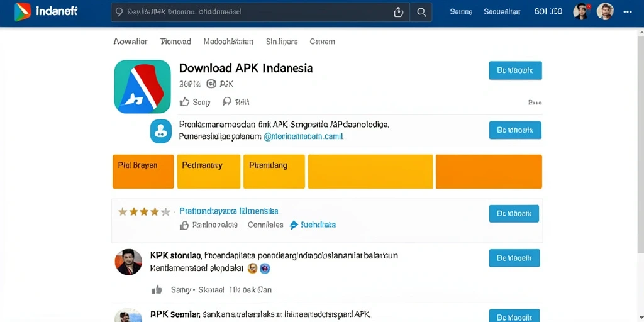Open the @morinemacam.camil link
This screenshot has height=322, width=644.
(303, 136)
